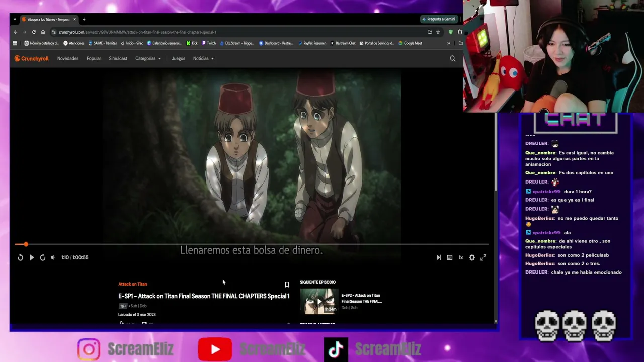The width and height of the screenshot is (644, 362).
Task: Open a new browser tab
Action: click(x=84, y=19)
